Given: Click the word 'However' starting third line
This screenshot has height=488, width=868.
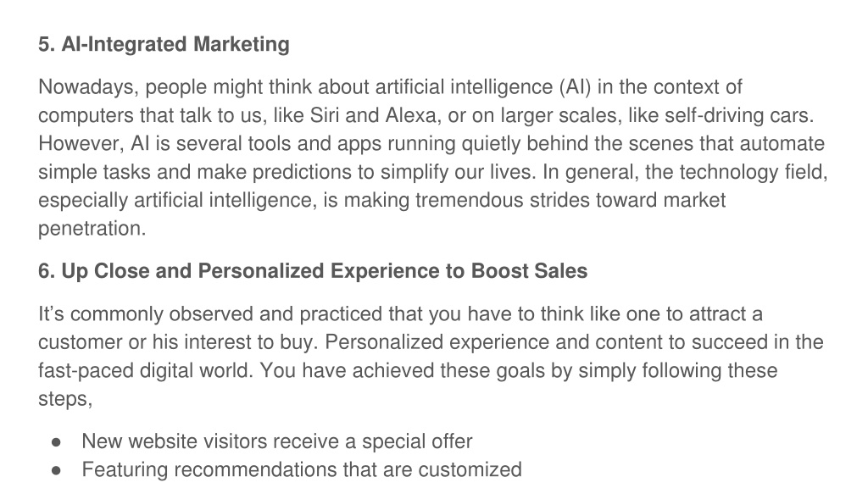Looking at the screenshot, I should tap(79, 143).
